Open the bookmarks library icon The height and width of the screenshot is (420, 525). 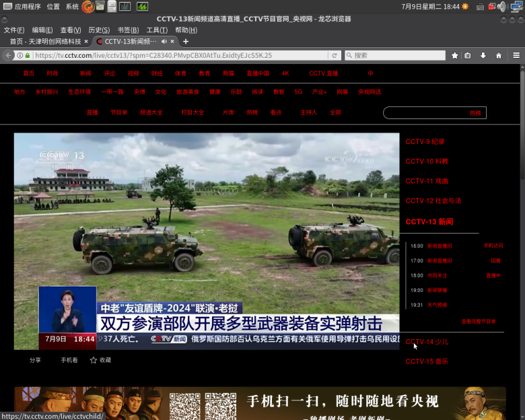click(468, 56)
